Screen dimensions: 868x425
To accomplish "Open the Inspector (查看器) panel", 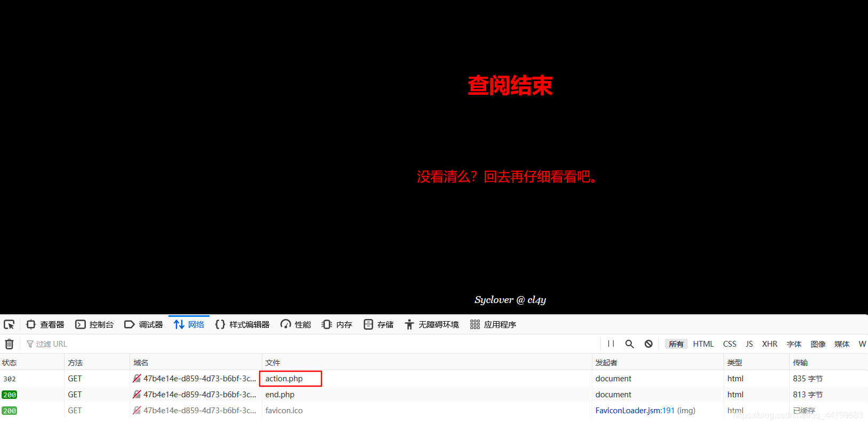I will click(x=45, y=324).
